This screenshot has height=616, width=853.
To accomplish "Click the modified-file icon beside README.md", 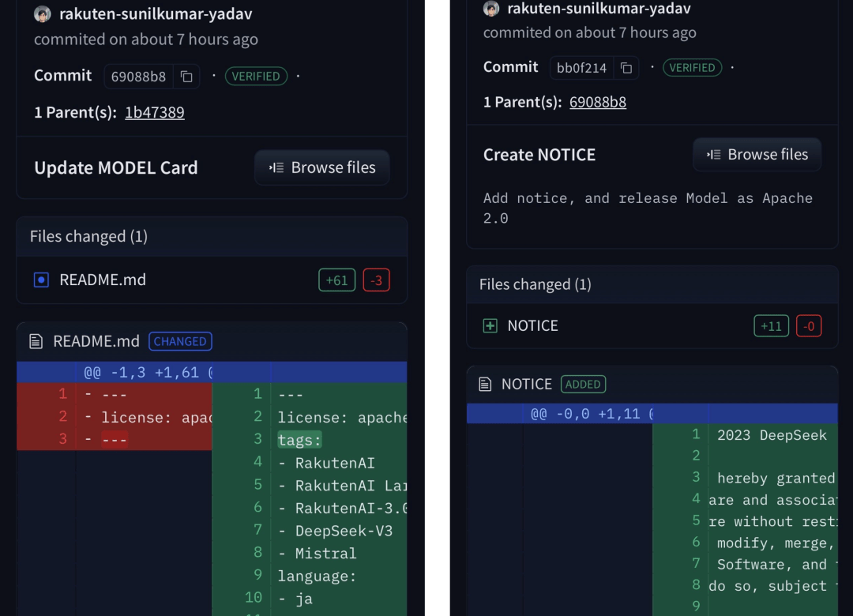I will (41, 280).
